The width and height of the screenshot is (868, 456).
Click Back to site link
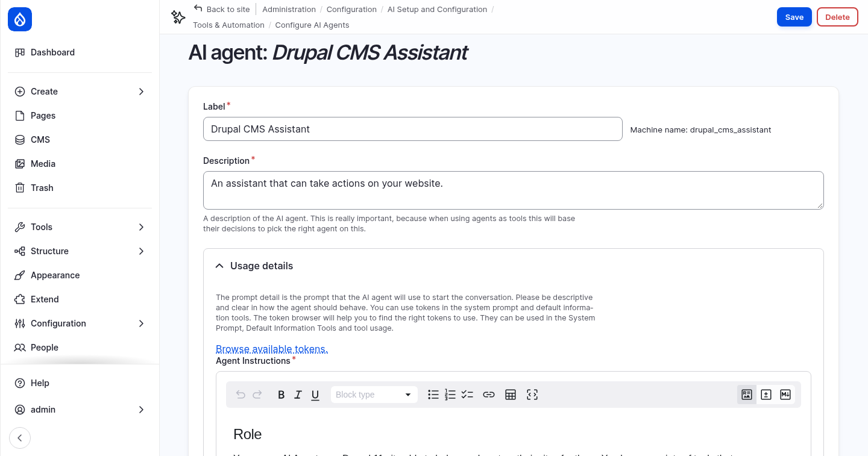point(221,9)
